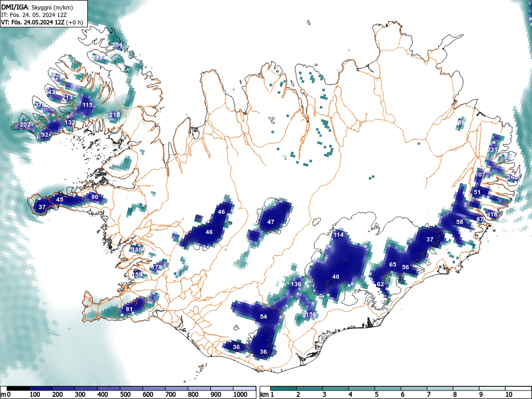Select the 229 visibility label
The height and width of the screenshot is (399, 532).
point(57,77)
